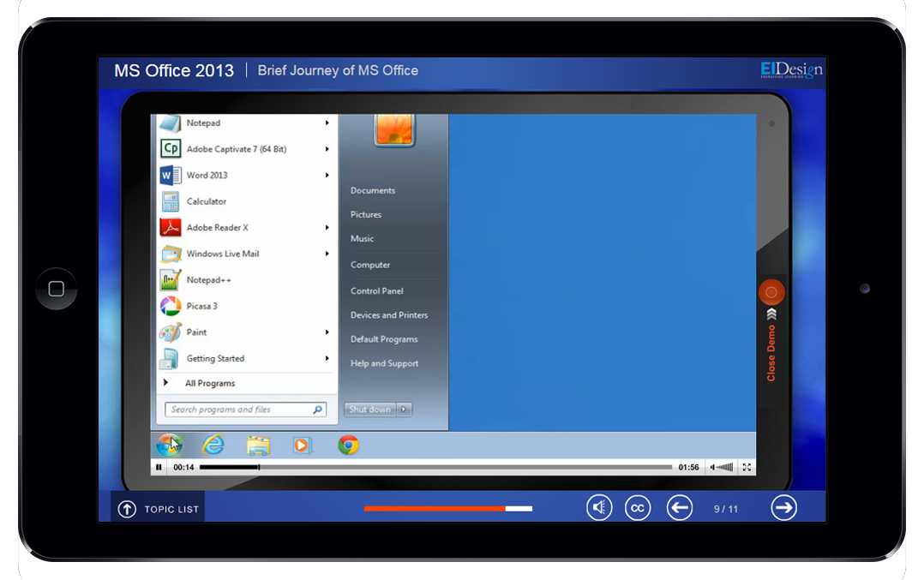
Task: Open Getting Started icon
Action: 171,358
